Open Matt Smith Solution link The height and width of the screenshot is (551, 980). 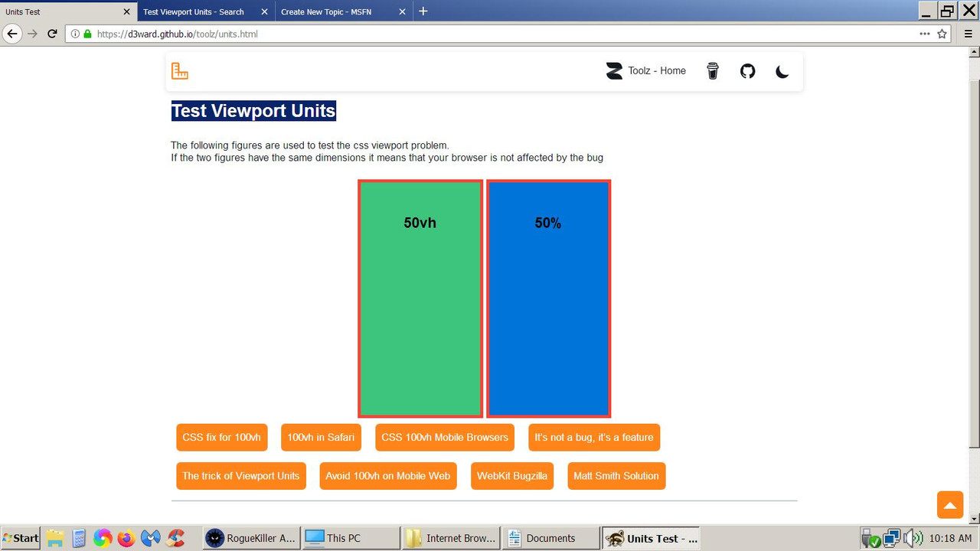[616, 476]
